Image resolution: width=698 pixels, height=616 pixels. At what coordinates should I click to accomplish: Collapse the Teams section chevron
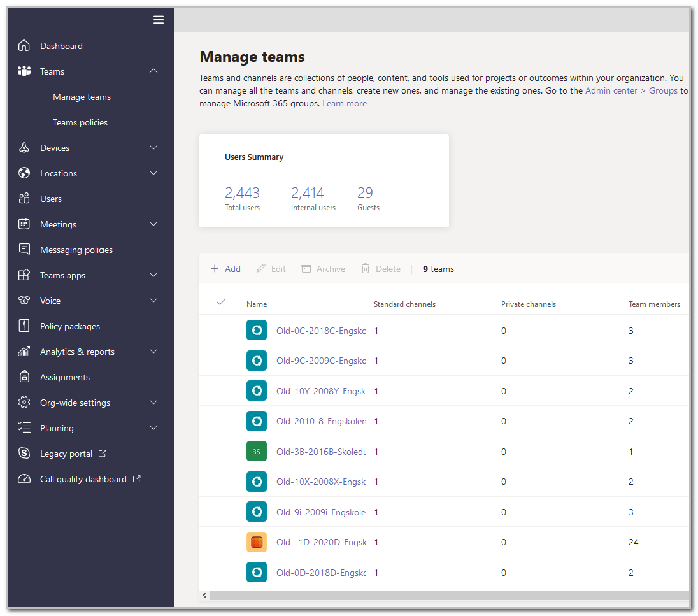click(x=153, y=71)
